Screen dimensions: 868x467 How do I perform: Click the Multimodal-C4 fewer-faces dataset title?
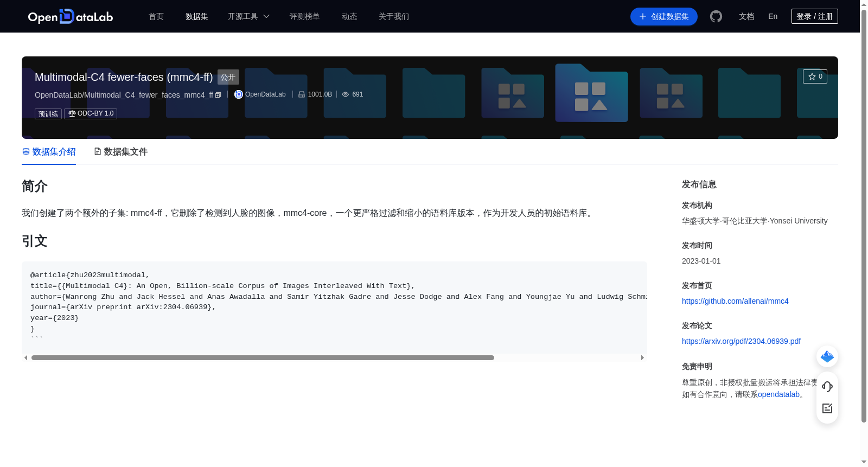pyautogui.click(x=124, y=77)
